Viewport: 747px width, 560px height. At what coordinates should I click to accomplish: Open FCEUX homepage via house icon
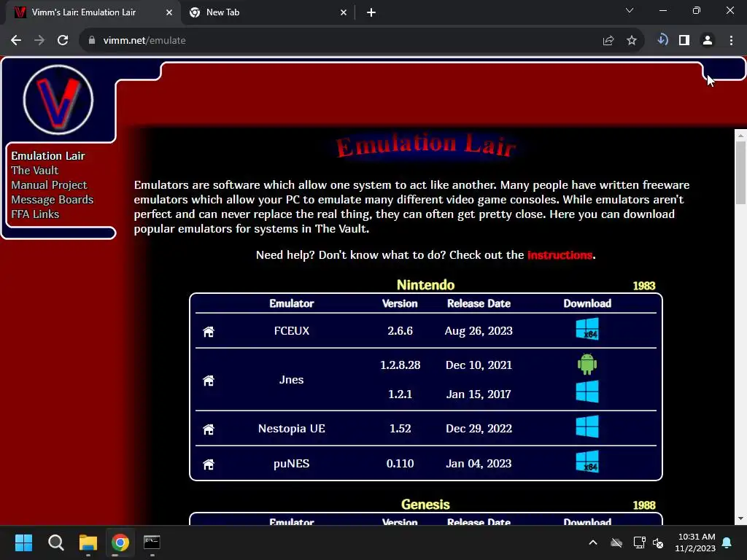208,332
